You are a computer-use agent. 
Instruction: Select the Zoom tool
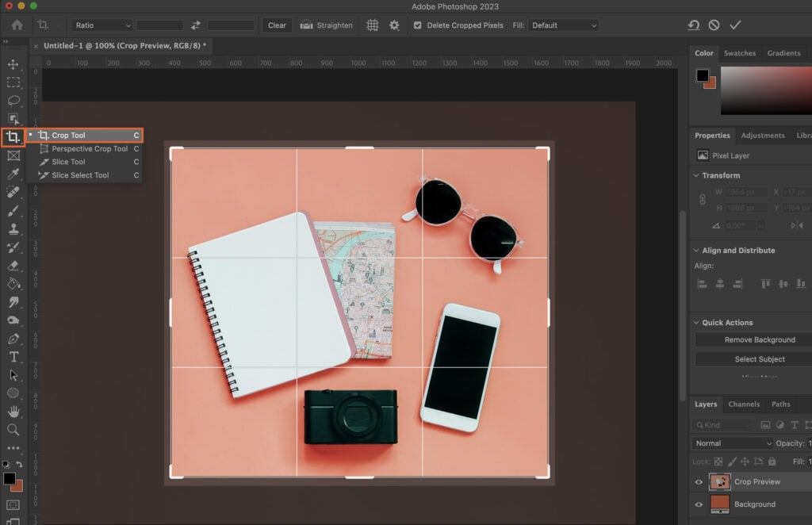click(13, 430)
